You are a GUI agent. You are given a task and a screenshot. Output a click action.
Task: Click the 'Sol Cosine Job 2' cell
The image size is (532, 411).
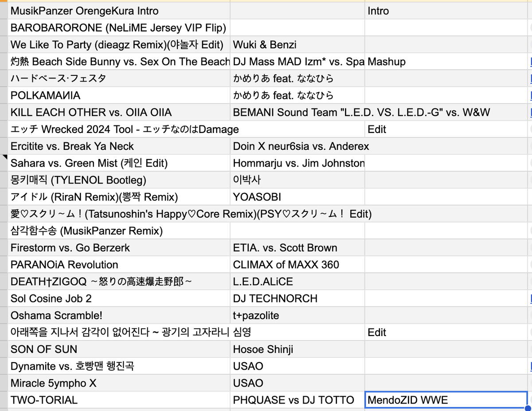pos(119,298)
